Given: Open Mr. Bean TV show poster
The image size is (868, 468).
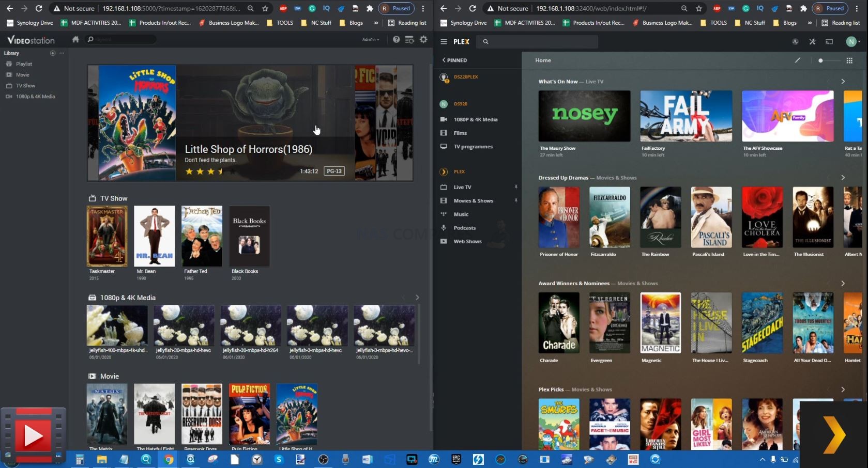Looking at the screenshot, I should tap(154, 236).
